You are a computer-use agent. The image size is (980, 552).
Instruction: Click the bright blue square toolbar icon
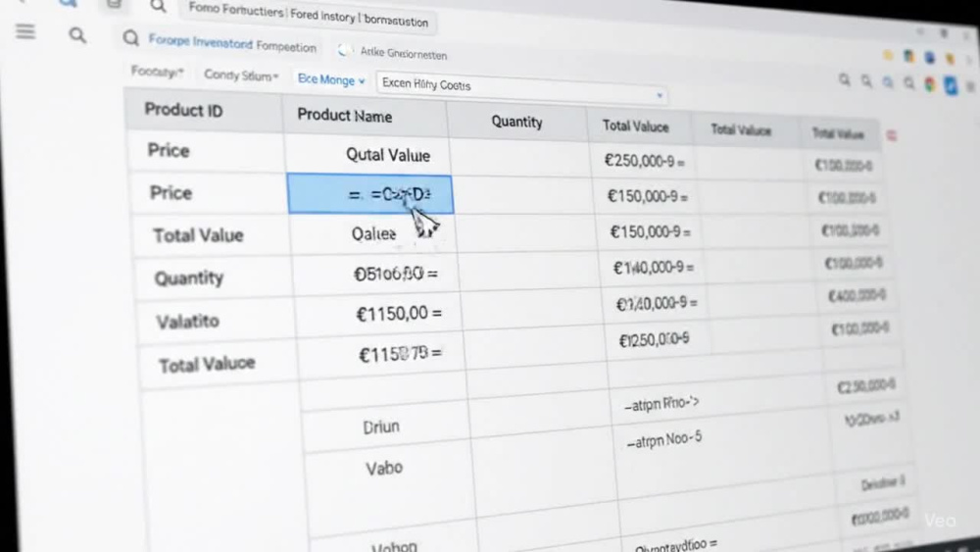(x=951, y=85)
